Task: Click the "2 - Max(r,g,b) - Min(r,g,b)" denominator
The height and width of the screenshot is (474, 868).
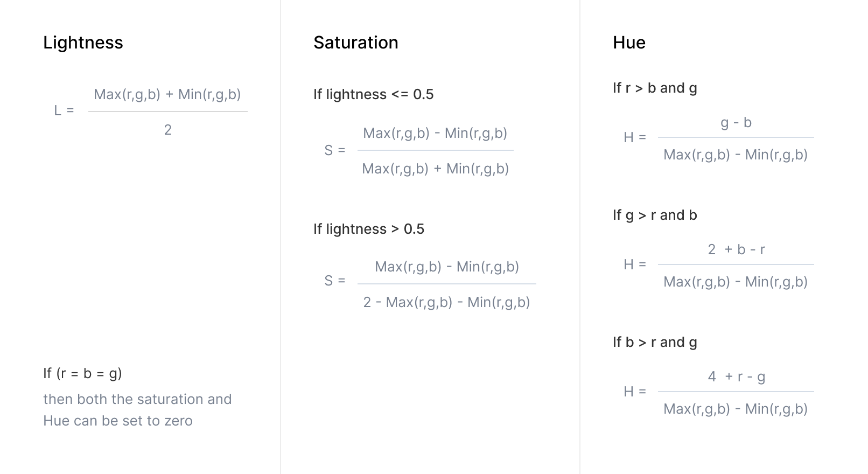Action: 446,302
